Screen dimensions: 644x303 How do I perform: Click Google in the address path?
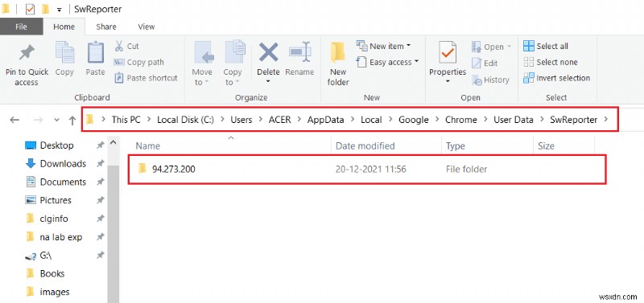[414, 120]
